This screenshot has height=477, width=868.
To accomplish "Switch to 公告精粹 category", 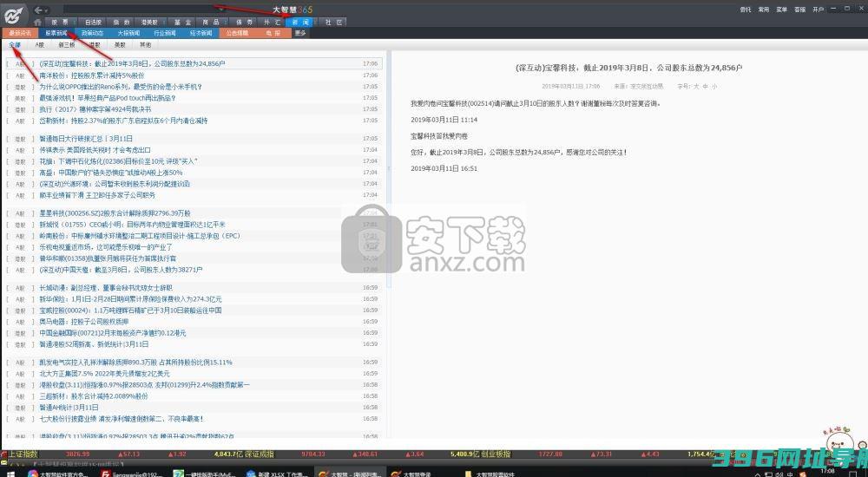I will 238,33.
